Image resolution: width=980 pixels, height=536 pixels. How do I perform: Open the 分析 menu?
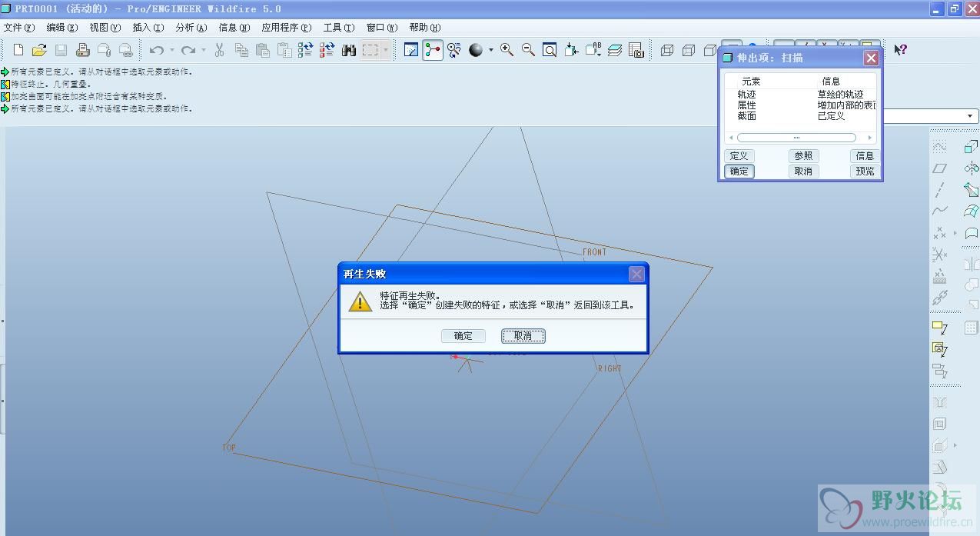[x=191, y=28]
